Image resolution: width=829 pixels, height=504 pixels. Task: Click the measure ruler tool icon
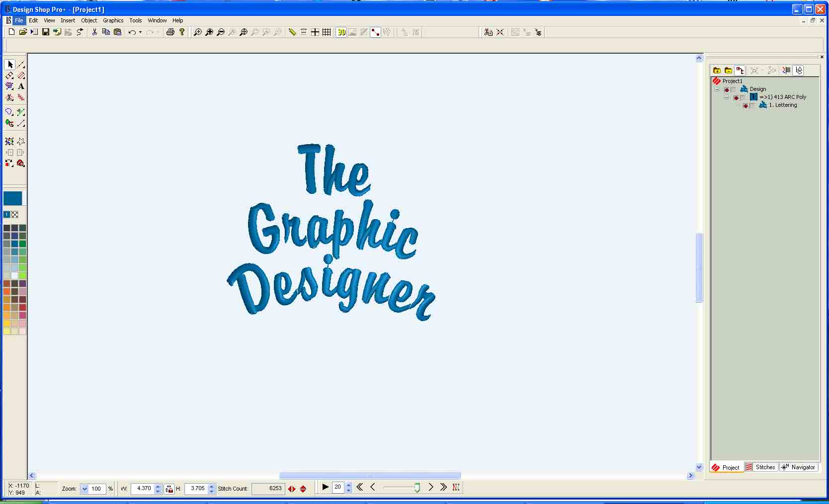click(292, 32)
